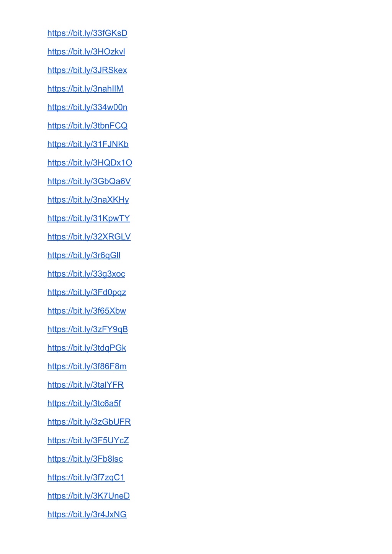Follow the link https://bit.ly/3HQDx1O
Viewport: 392px width, 554px height.
click(90, 163)
